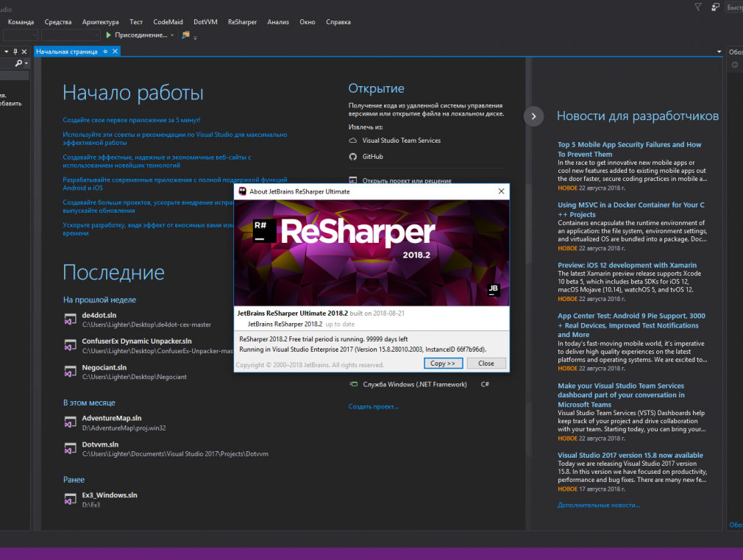This screenshot has width=743, height=560.
Task: Open the document tabs list dropdown
Action: [x=719, y=52]
